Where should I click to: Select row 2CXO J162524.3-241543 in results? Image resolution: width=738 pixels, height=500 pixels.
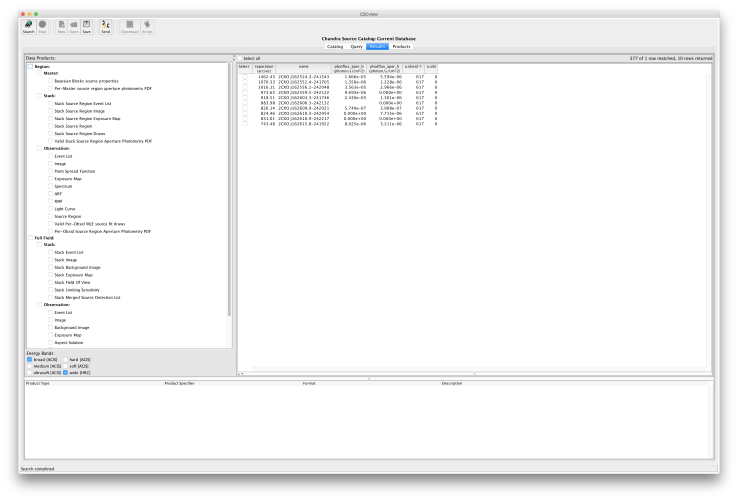[x=304, y=77]
